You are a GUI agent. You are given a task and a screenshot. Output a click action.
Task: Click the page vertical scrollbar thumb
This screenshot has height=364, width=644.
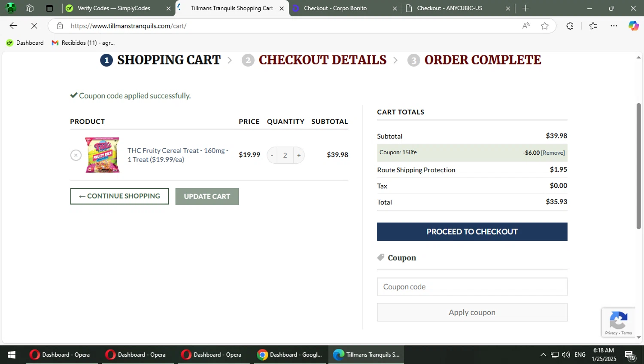[639, 166]
